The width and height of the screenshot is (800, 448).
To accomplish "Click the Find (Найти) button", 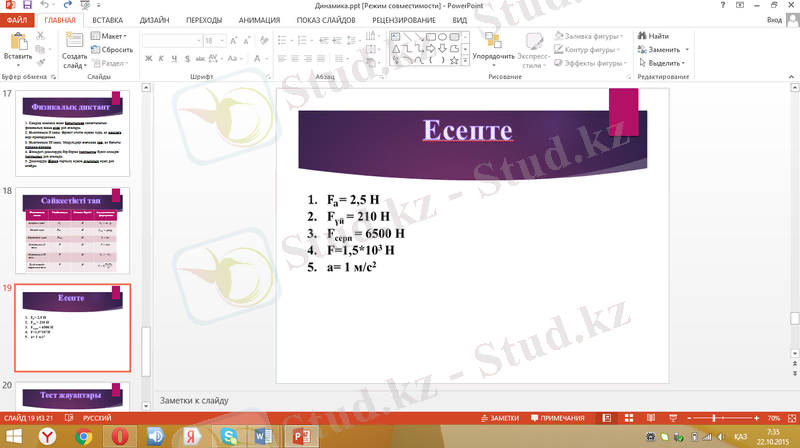I will [658, 36].
